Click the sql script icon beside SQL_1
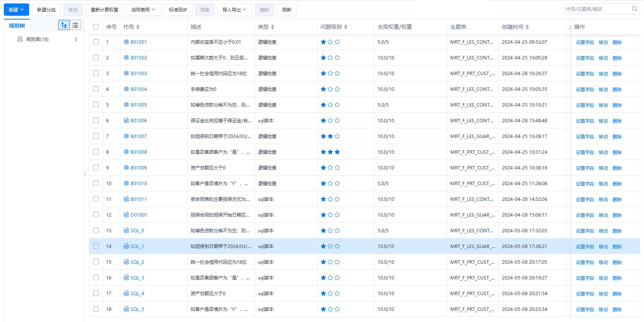Image resolution: width=644 pixels, height=322 pixels. 126,246
